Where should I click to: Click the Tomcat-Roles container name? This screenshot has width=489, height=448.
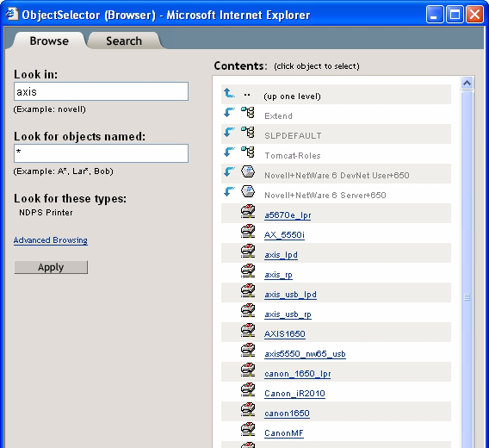(293, 155)
